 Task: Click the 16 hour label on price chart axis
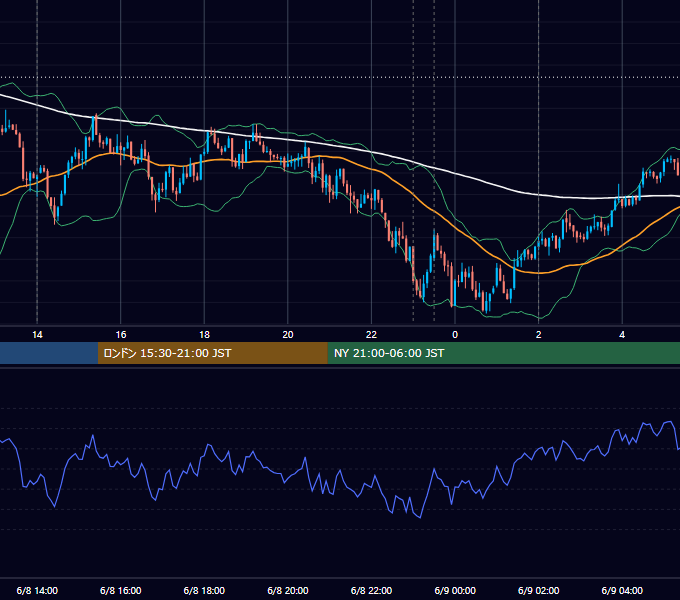[121, 335]
